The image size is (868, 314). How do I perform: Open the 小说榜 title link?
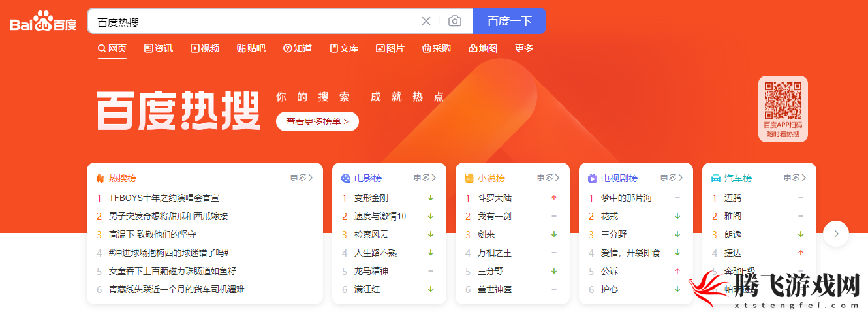pyautogui.click(x=491, y=178)
